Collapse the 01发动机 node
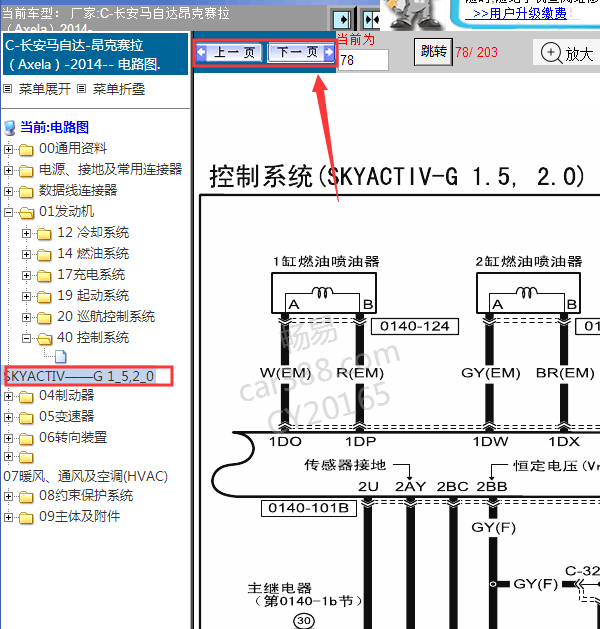 click(8, 212)
